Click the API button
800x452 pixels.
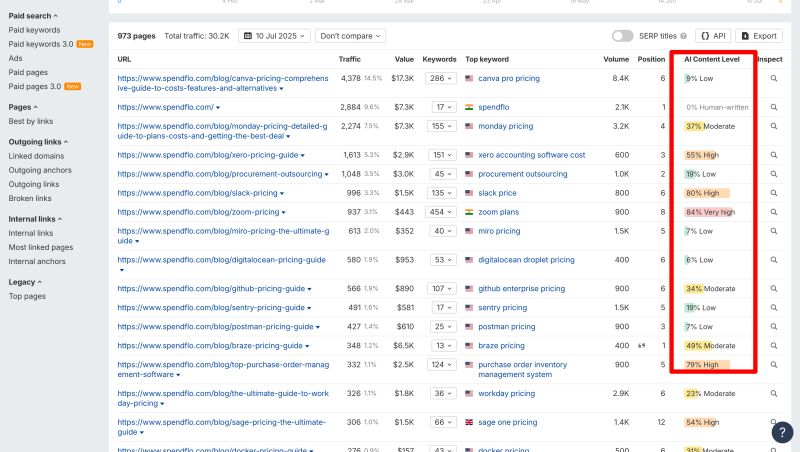[x=713, y=36]
